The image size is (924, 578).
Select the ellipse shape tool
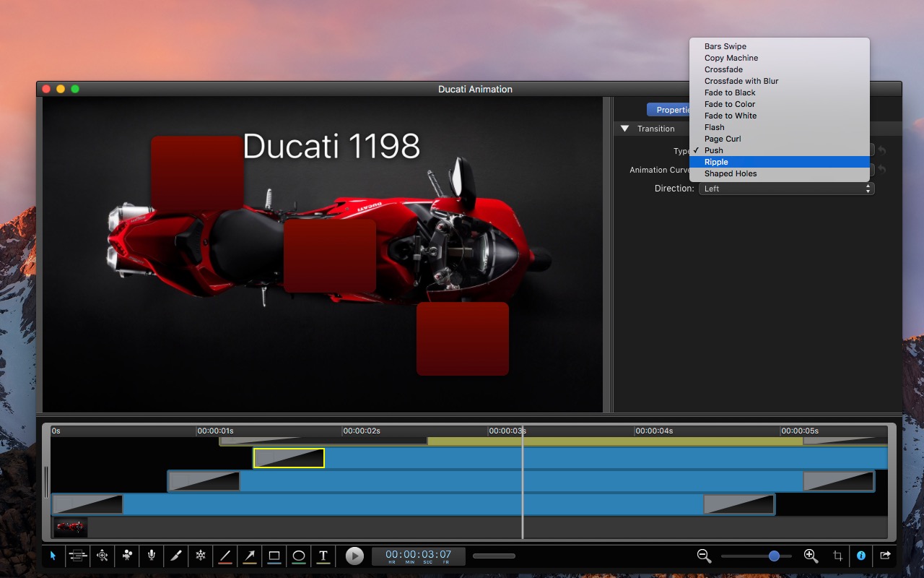299,556
